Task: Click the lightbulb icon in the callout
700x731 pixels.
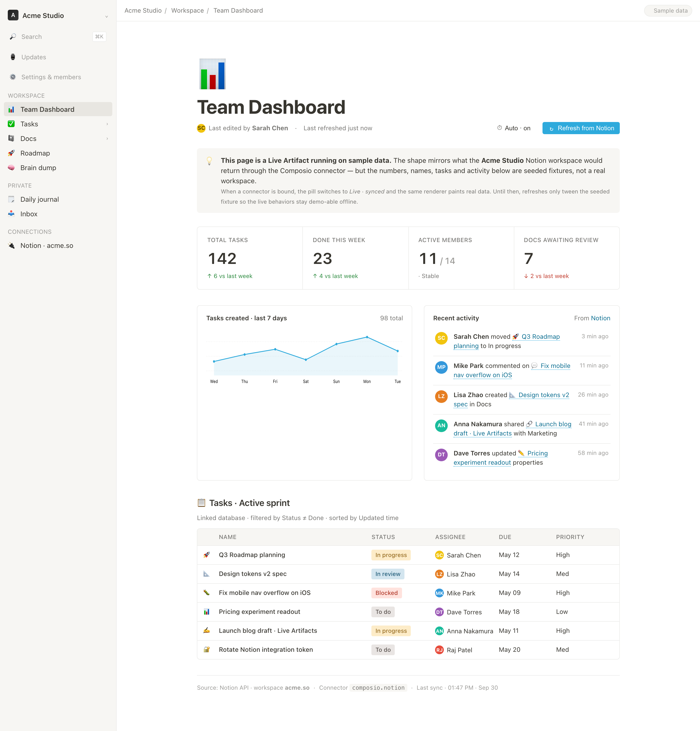Action: point(209,161)
